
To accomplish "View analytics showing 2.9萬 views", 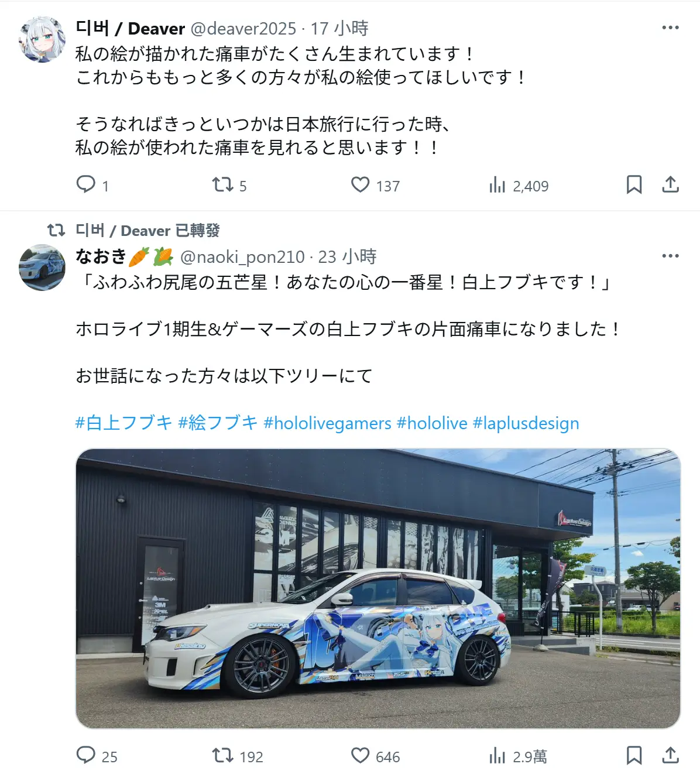I will [x=497, y=756].
